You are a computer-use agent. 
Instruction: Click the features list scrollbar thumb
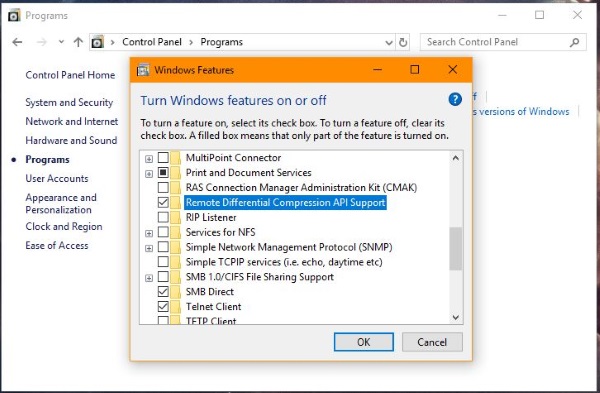tap(455, 249)
